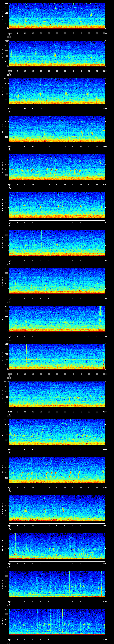Click the Frequency (Hz) axis label of the 5:36:00 panel
This screenshot has height=644, width=114.
click(3, 280)
